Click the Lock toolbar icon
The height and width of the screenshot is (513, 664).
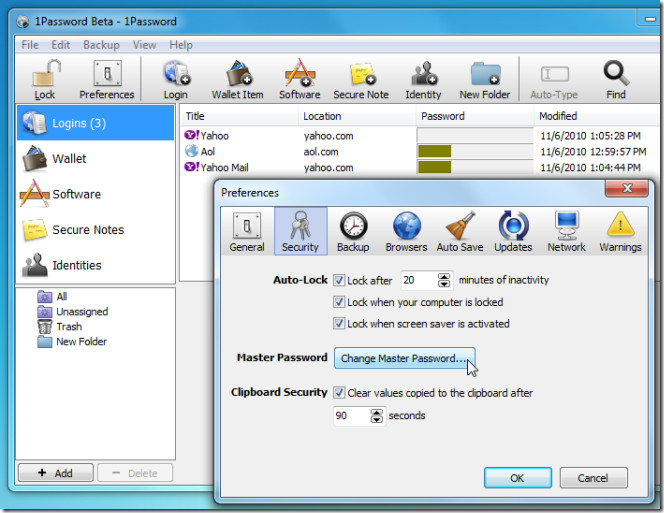[x=45, y=80]
